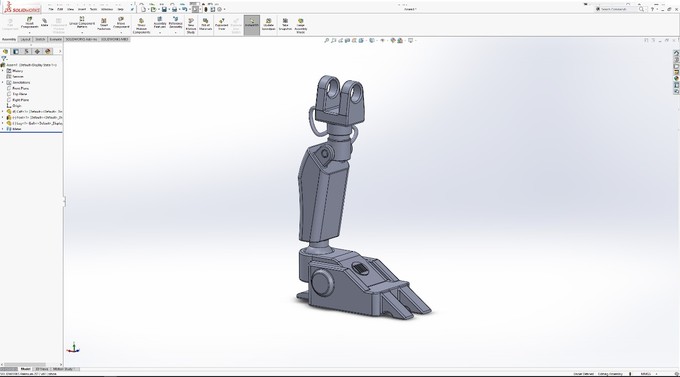Viewport: 680px width, 377px height.
Task: Click the Move Component tool
Action: 121,23
